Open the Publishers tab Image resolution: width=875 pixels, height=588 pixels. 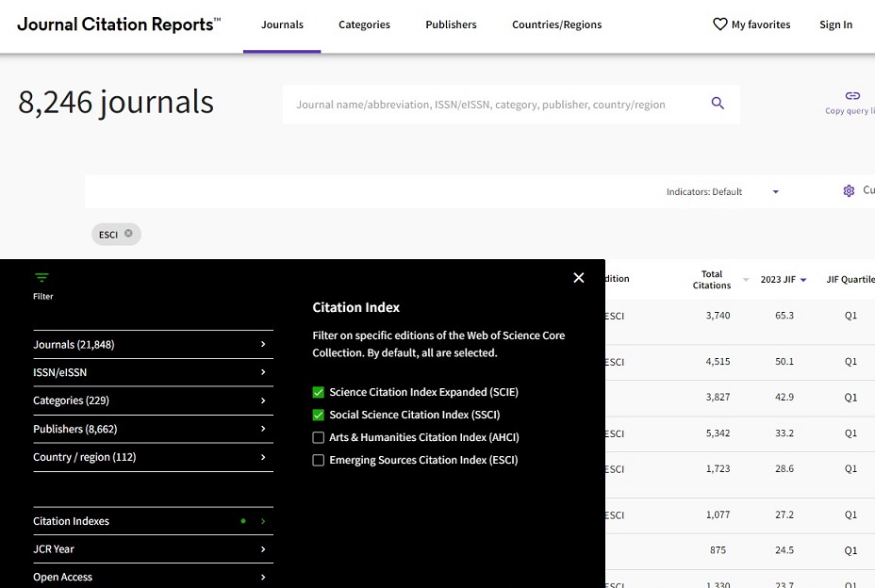pos(451,24)
